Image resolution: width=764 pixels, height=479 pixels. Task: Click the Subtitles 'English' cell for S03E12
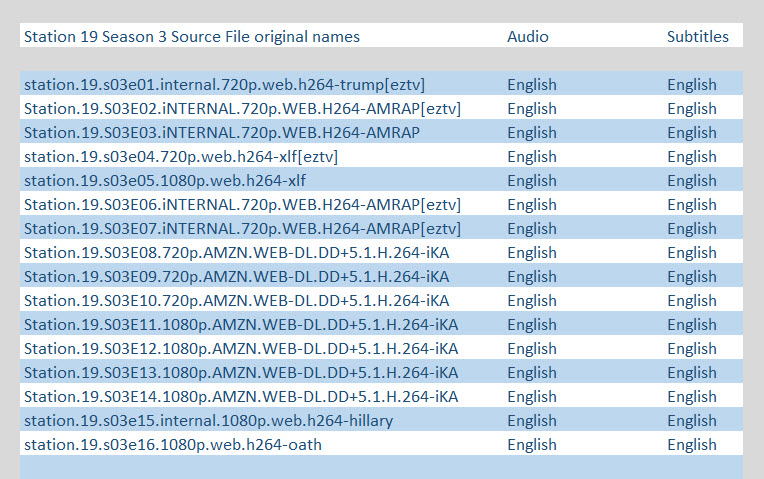coord(692,348)
